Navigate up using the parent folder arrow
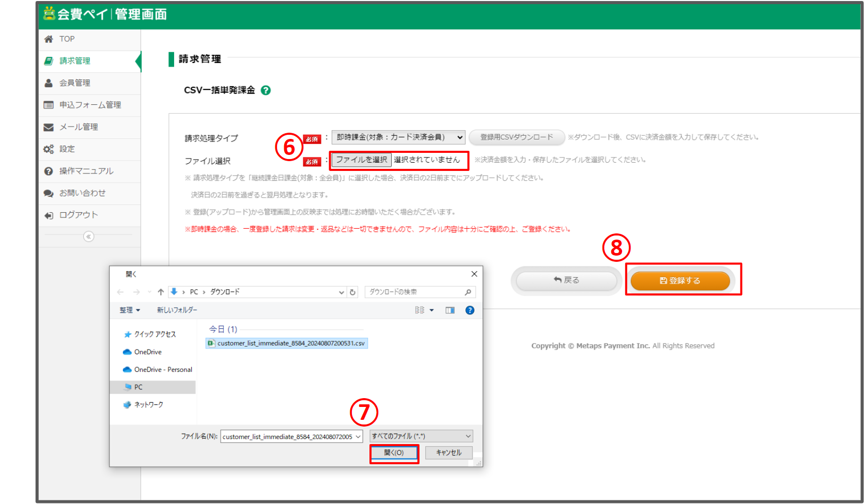Screen dimensions: 865x504 coord(161,292)
